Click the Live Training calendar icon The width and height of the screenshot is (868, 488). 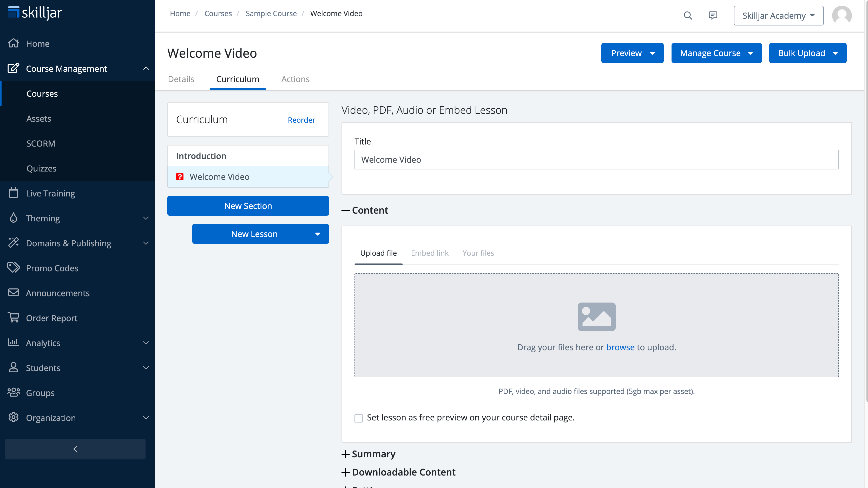(14, 193)
